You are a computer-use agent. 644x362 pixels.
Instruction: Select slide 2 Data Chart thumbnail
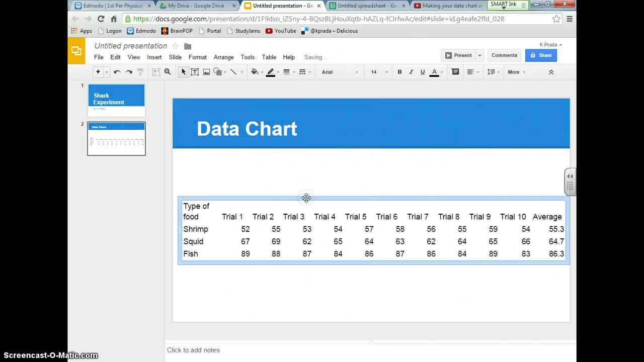click(x=116, y=139)
